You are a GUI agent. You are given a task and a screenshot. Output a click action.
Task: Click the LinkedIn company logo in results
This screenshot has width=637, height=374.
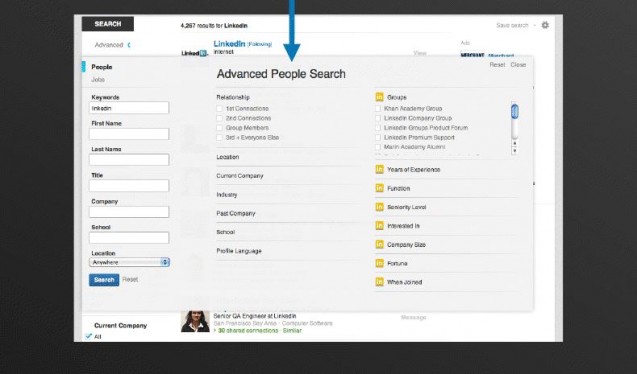point(195,53)
